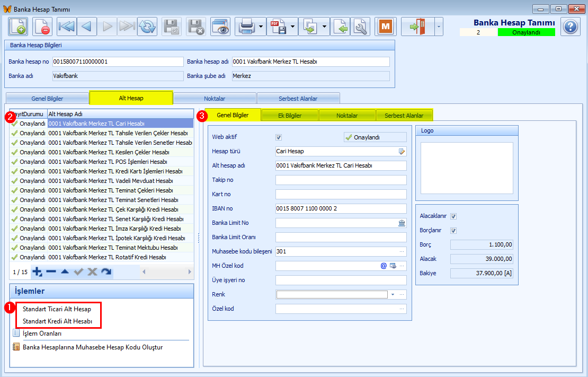
Task: Open the Renk ellipsis button
Action: (x=402, y=294)
